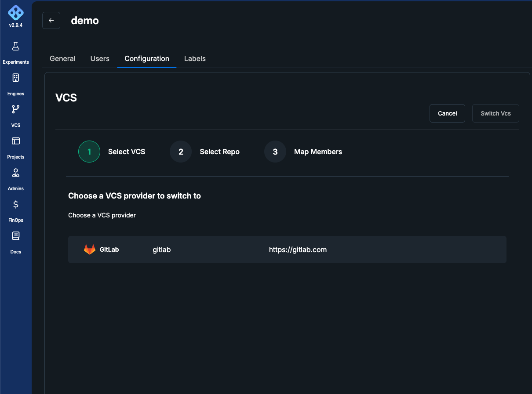Click the application logo icon
This screenshot has width=532, height=394.
[16, 12]
